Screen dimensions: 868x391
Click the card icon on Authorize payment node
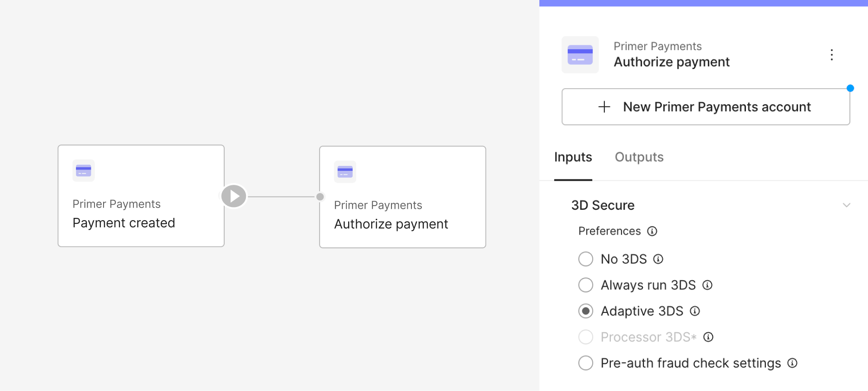(345, 172)
